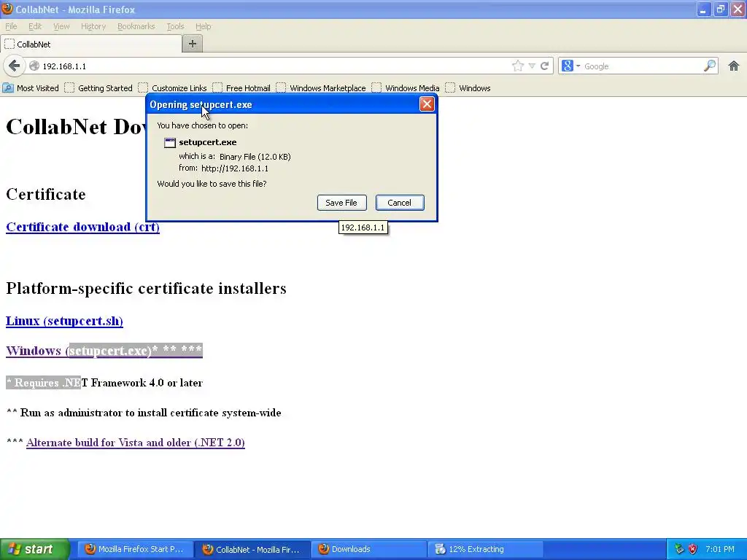Open the Free Hotmail bookmark
747x560 pixels.
click(x=241, y=88)
